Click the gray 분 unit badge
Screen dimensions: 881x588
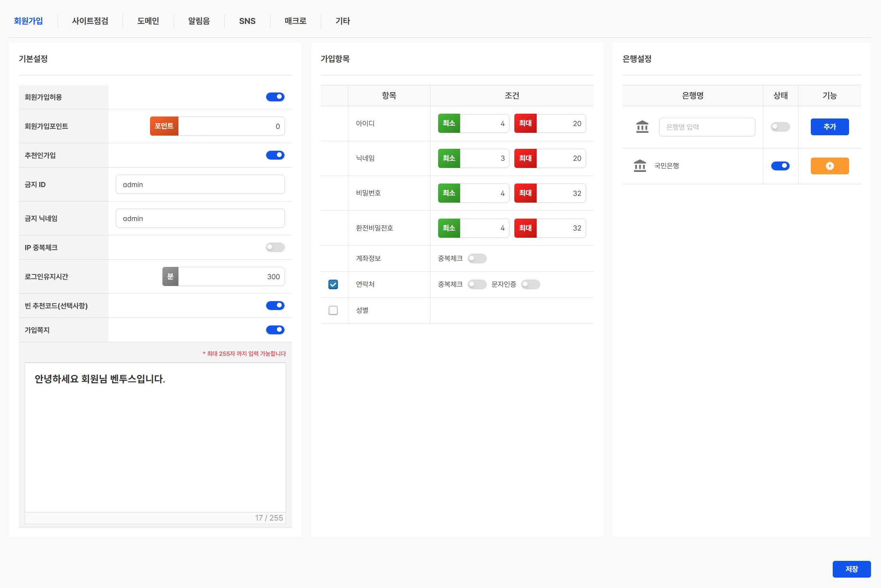(x=170, y=276)
